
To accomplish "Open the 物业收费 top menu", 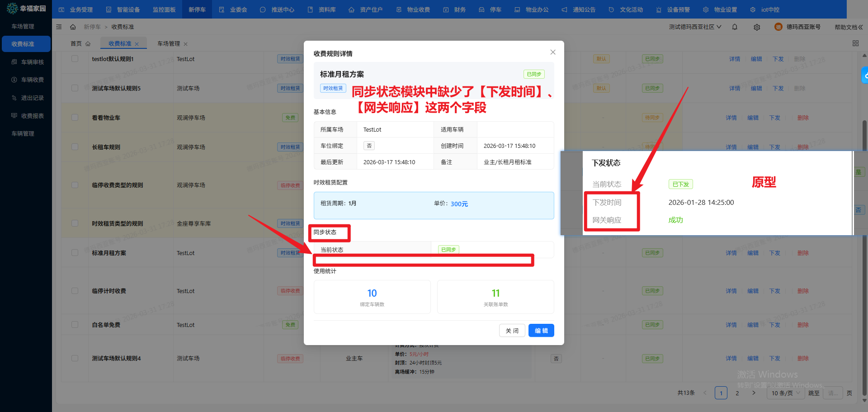I will pyautogui.click(x=413, y=9).
